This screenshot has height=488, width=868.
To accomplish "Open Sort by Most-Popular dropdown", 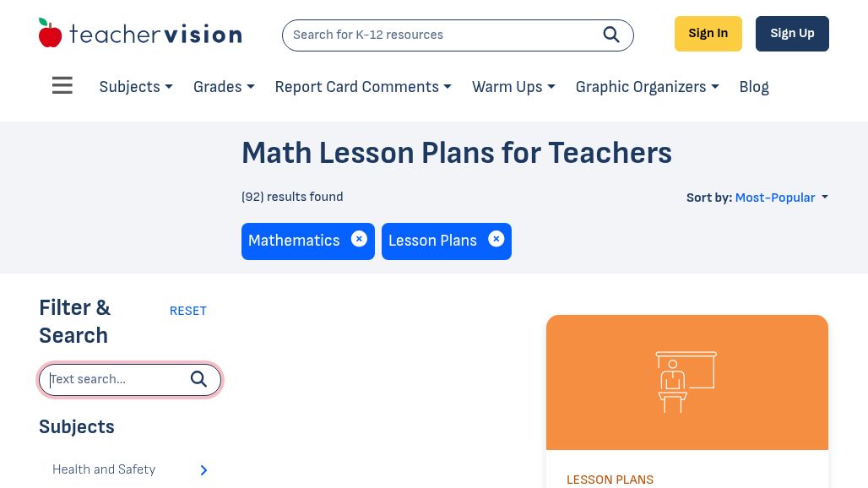I will (x=782, y=198).
